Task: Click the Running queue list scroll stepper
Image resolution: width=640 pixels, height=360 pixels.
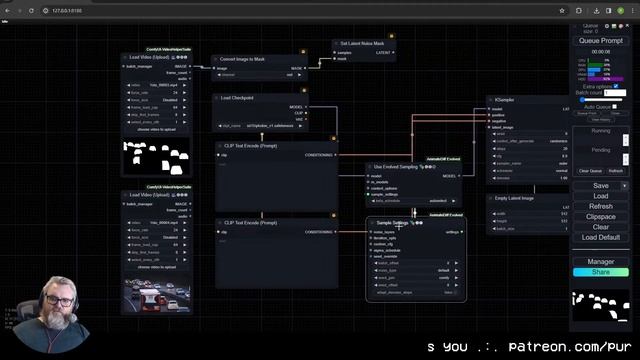Action: tap(626, 140)
